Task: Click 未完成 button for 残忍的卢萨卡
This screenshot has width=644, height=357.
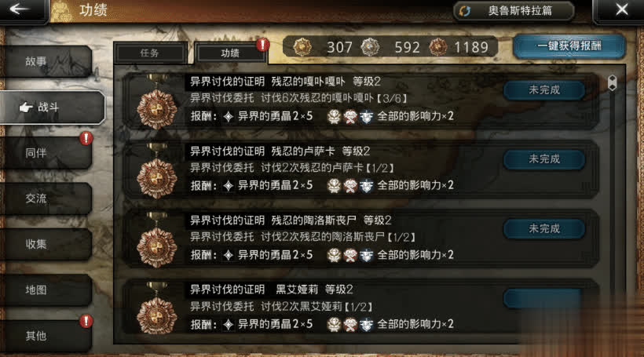Action: click(544, 159)
